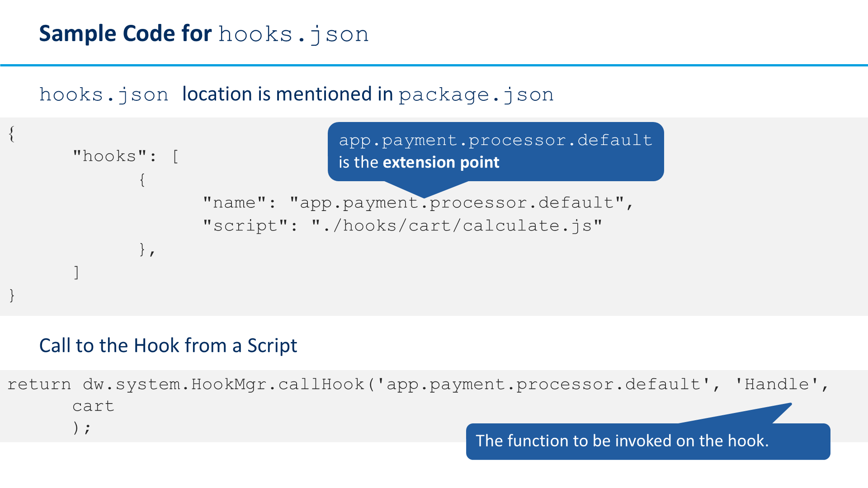Image resolution: width=868 pixels, height=488 pixels.
Task: Click the heading "Call to the Hook from a Script"
Action: click(168, 346)
